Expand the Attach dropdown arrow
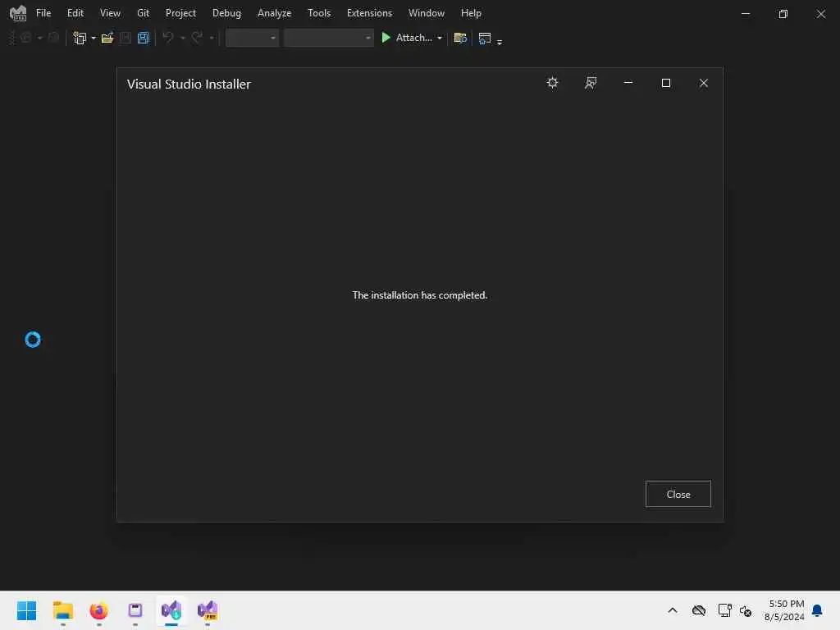The image size is (840, 630). pyautogui.click(x=440, y=38)
